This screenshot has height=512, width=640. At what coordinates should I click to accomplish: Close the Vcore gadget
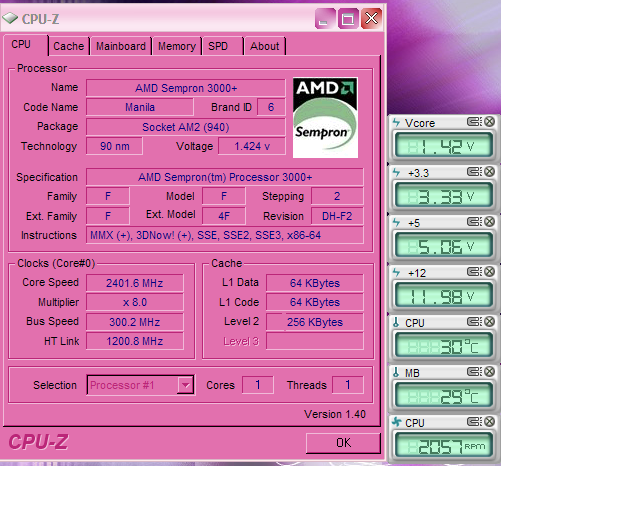click(x=489, y=121)
